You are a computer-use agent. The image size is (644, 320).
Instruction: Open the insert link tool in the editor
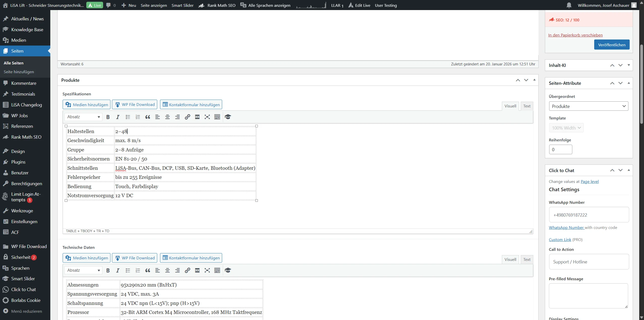click(187, 117)
